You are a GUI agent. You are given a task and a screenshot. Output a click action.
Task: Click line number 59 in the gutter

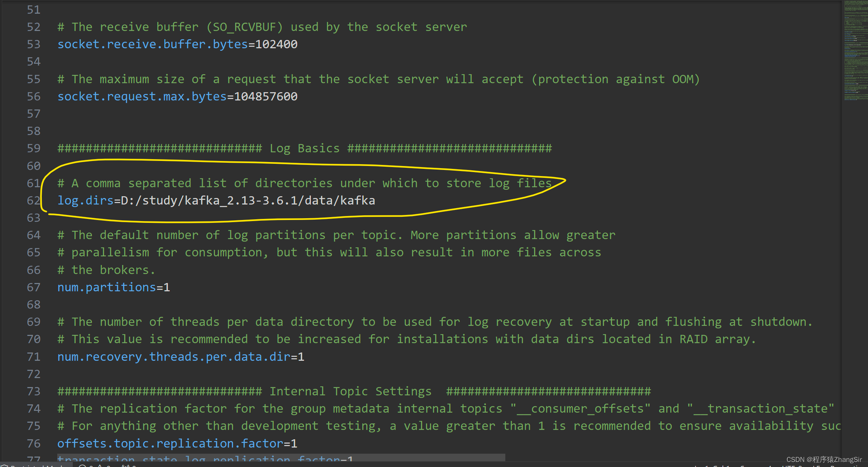point(33,148)
